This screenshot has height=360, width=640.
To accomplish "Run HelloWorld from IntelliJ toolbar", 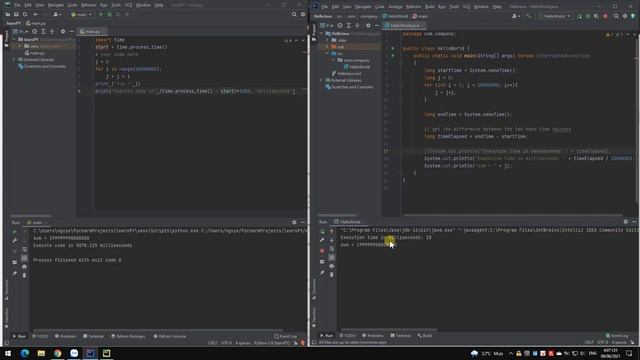I will pos(579,16).
